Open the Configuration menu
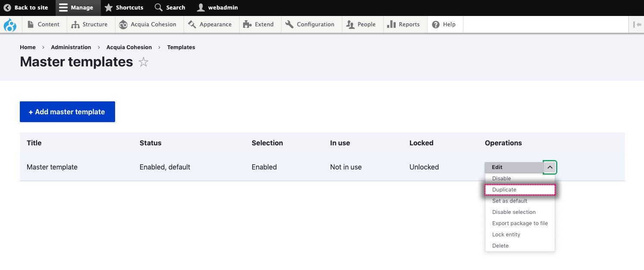Image resolution: width=644 pixels, height=270 pixels. 309,25
